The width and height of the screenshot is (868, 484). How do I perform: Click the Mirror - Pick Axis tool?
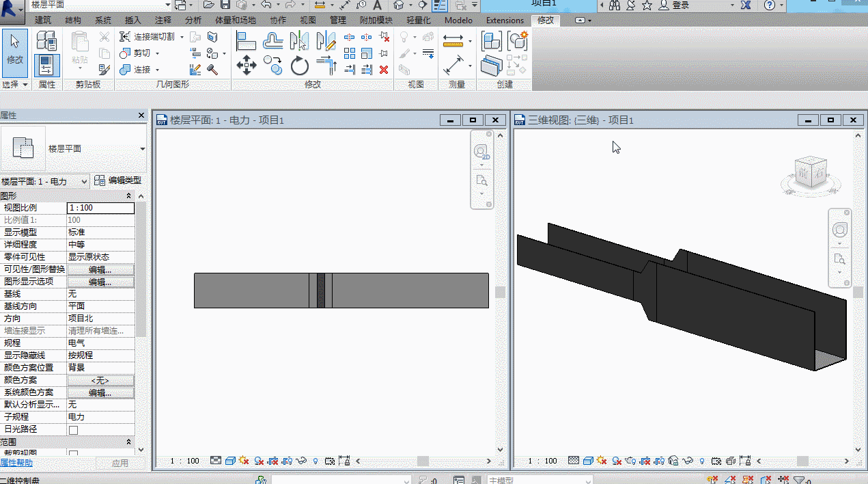click(299, 41)
